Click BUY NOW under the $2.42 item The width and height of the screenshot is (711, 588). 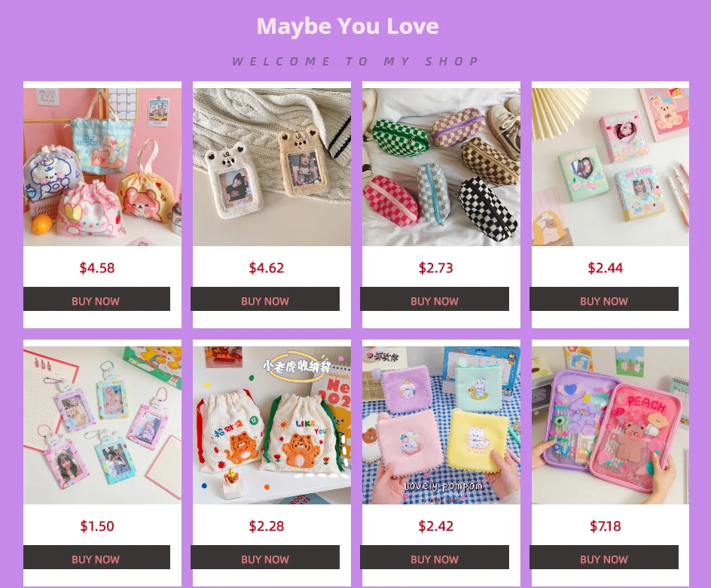[x=435, y=557]
